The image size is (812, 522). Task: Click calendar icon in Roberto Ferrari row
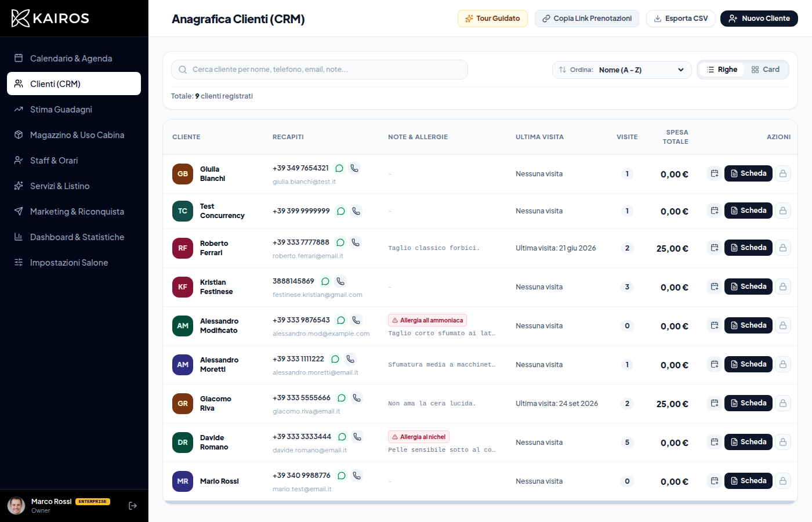(x=715, y=248)
